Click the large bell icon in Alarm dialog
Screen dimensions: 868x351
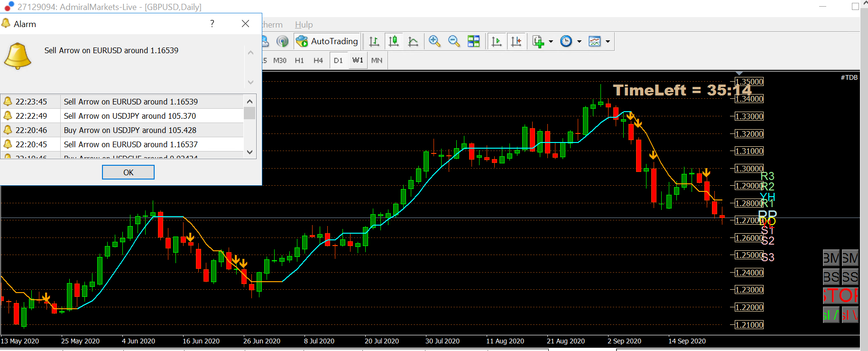18,56
